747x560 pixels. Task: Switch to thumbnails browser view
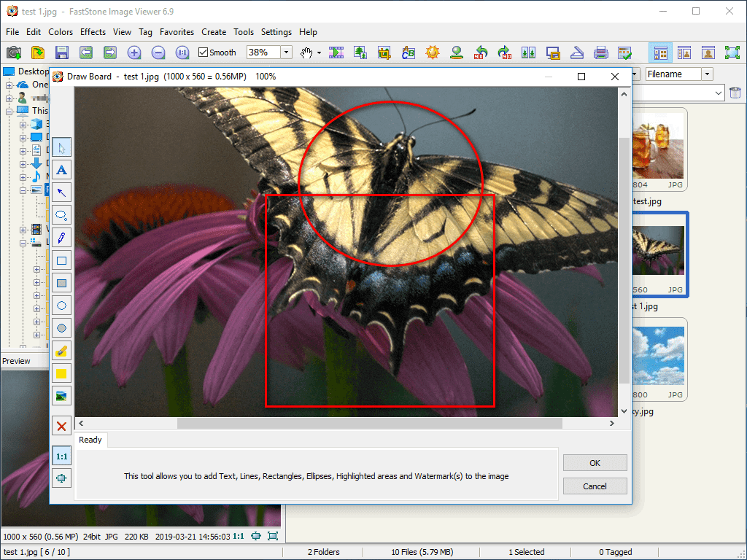(x=660, y=52)
